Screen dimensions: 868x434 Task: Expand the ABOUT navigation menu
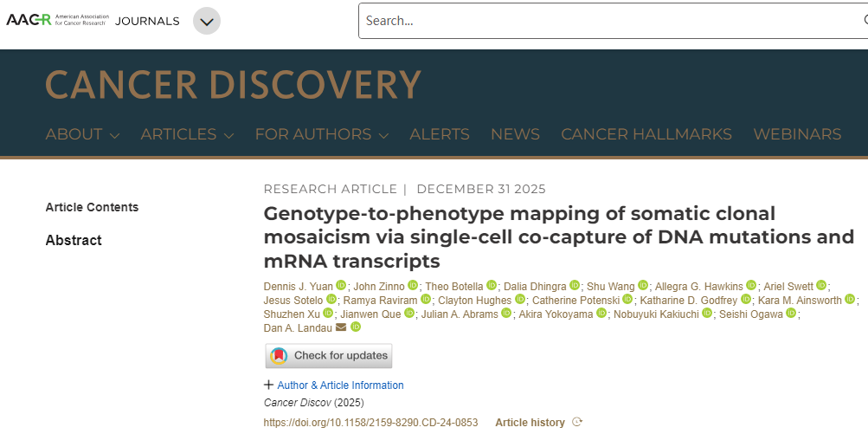pos(82,134)
